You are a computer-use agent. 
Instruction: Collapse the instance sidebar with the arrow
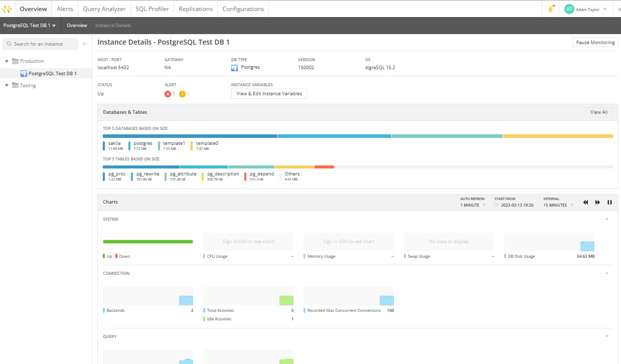(x=85, y=44)
